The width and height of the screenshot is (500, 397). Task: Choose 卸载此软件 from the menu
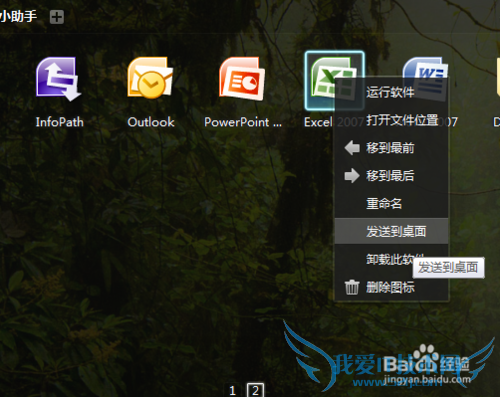(391, 259)
